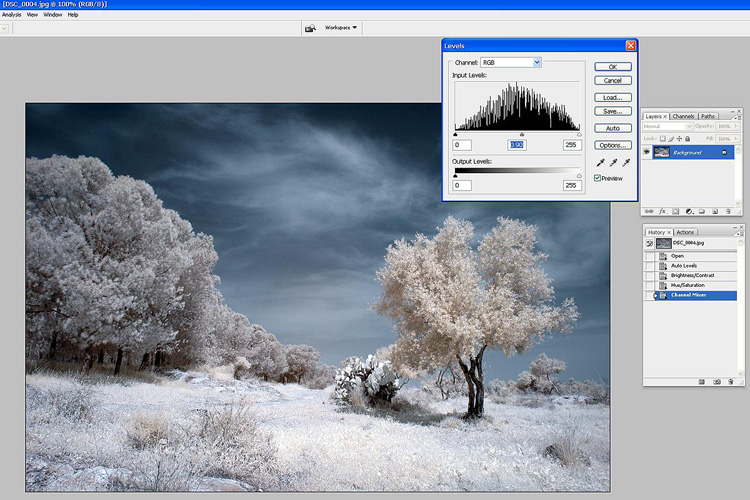Screen dimensions: 750x500
Task: Click the Auto button in Levels
Action: [613, 128]
